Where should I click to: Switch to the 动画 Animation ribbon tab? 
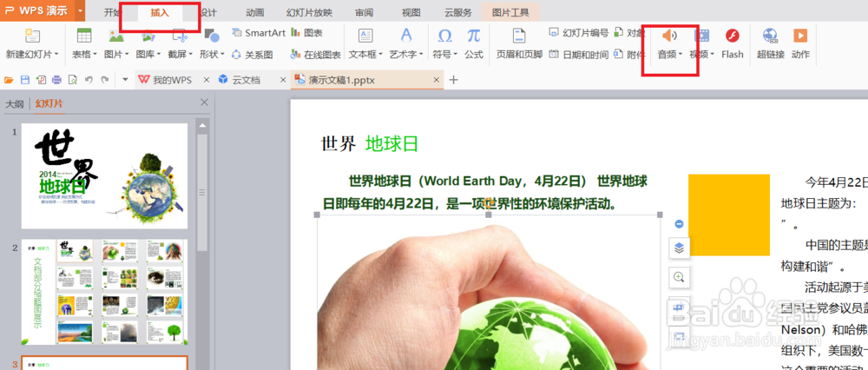click(x=255, y=12)
